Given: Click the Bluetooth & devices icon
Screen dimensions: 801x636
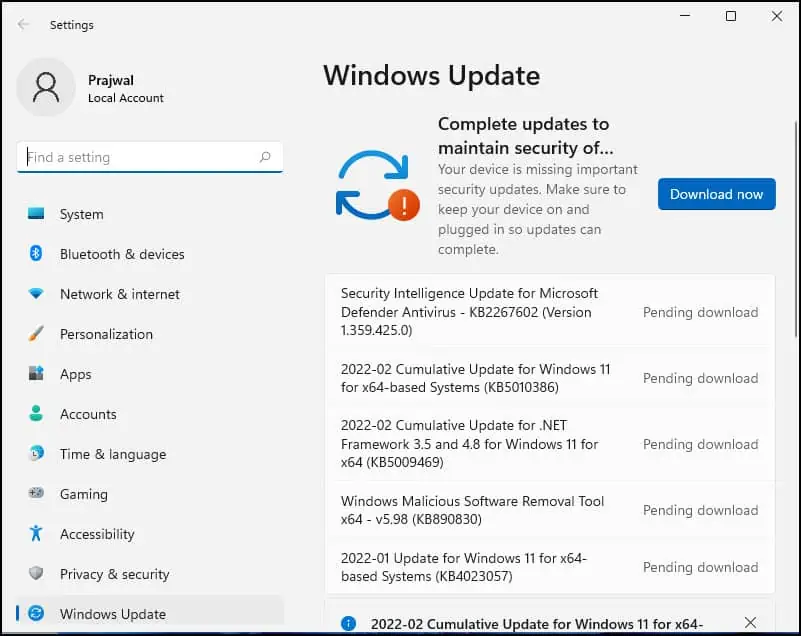Looking at the screenshot, I should click(x=37, y=254).
